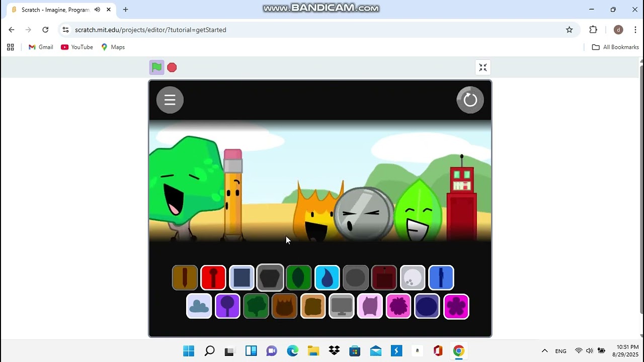The image size is (644, 362).
Task: Select the dark navy ball icon
Action: coord(427,306)
